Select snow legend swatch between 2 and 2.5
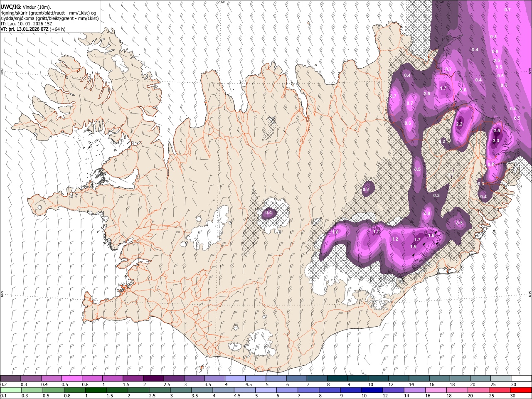 tap(153, 378)
